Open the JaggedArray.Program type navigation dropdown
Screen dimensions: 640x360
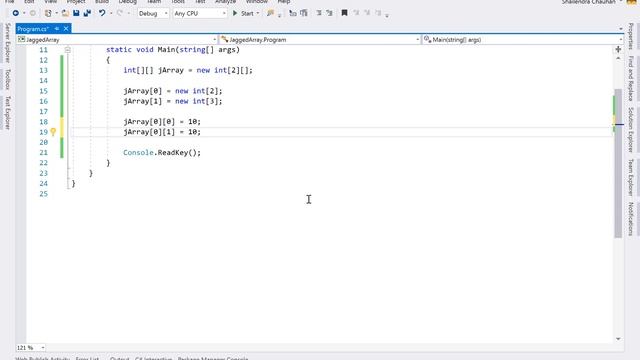(320, 40)
